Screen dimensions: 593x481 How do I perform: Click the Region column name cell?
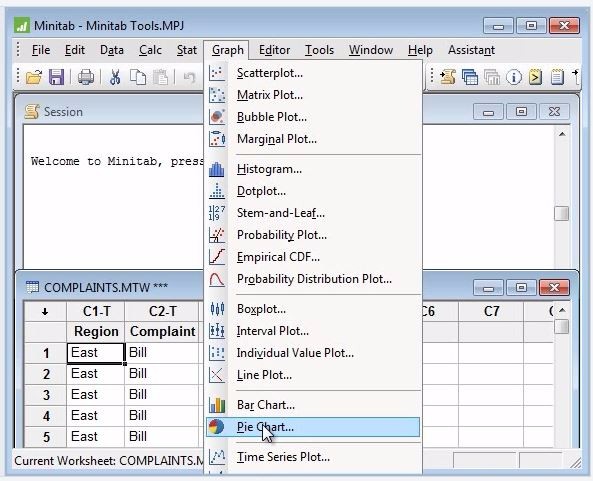[x=96, y=332]
